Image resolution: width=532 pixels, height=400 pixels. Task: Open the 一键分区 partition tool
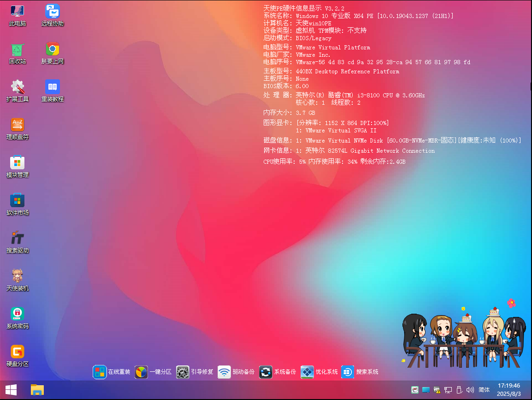[141, 372]
